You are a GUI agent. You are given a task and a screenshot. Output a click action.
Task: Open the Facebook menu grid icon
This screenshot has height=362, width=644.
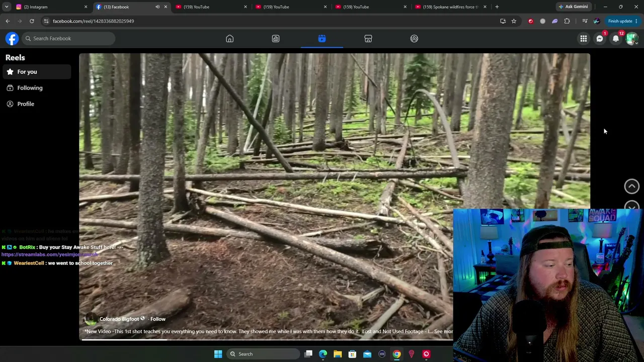tap(584, 39)
